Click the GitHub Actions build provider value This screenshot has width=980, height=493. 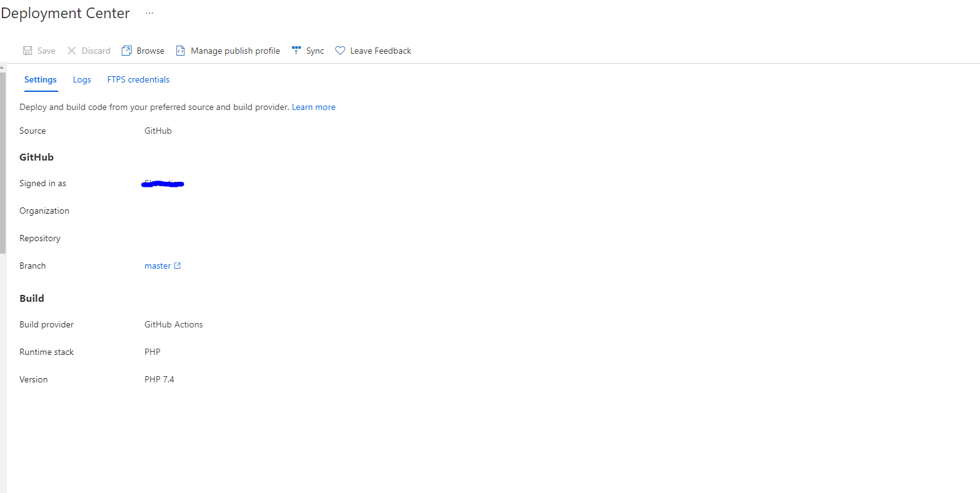pos(173,324)
